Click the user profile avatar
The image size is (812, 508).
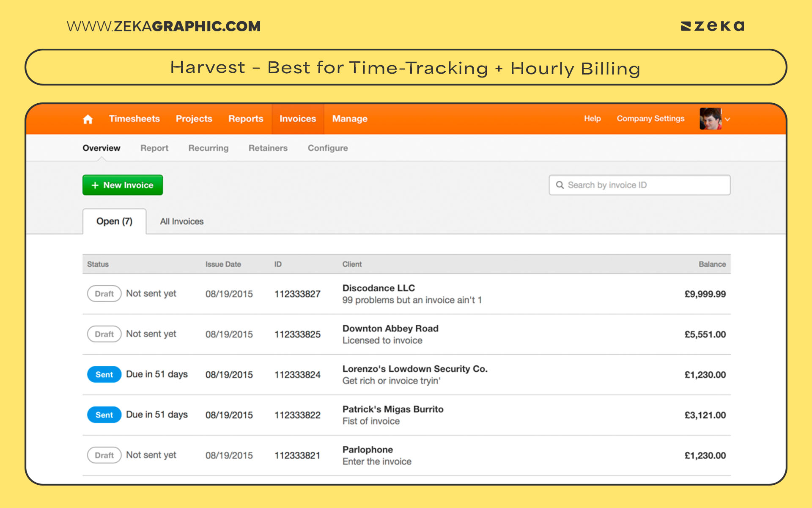pyautogui.click(x=711, y=119)
